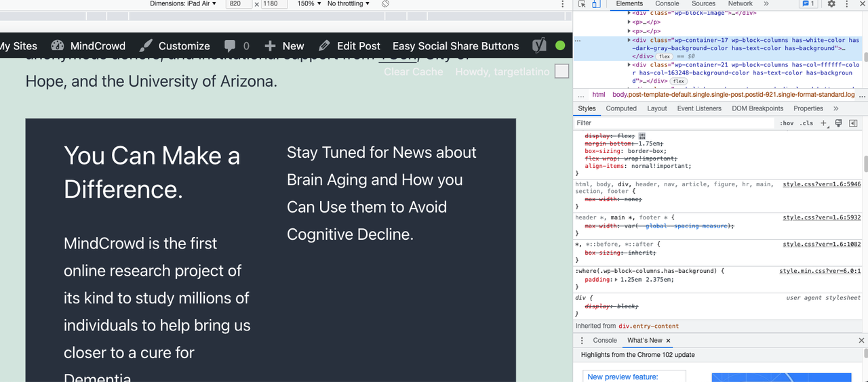Open style.min.css?ver=6.0:1 source link

pyautogui.click(x=820, y=271)
